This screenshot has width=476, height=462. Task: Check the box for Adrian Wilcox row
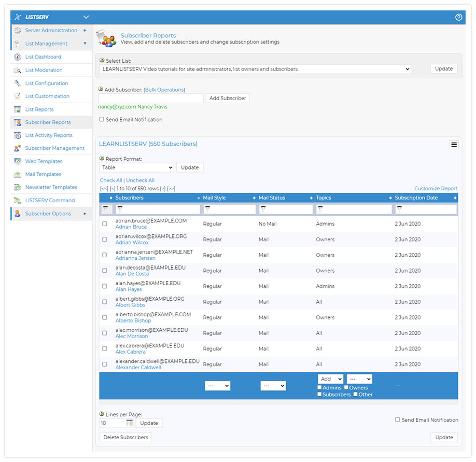104,239
